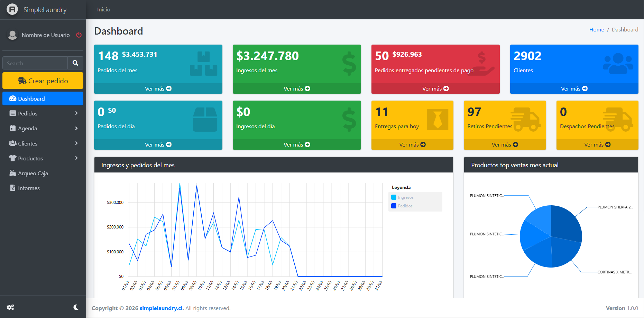644x318 pixels.
Task: Click the Arqueo Caja cash register icon
Action: click(13, 173)
